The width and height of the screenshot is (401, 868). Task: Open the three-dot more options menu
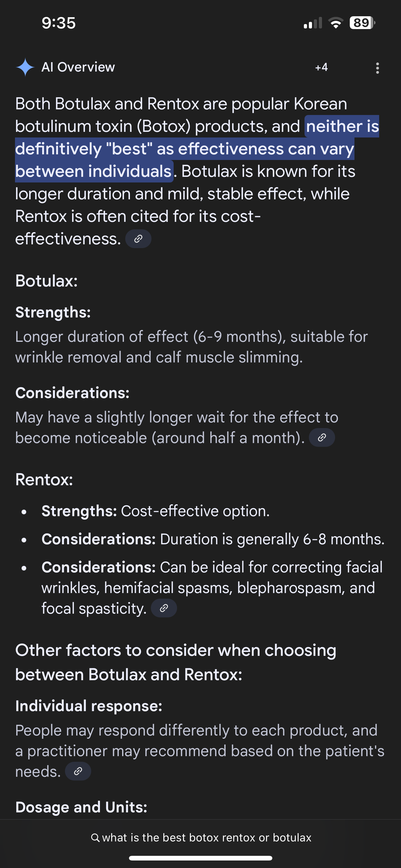(377, 68)
